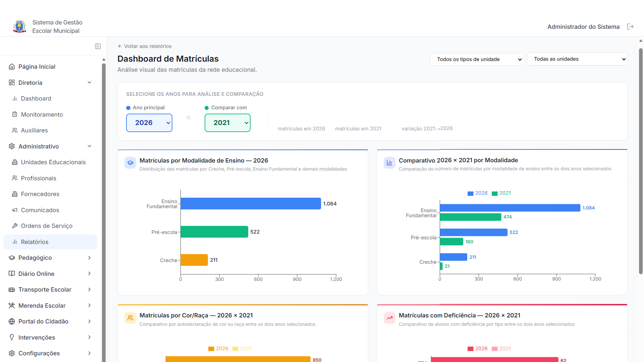This screenshot has height=362, width=644.
Task: Select the Relatórios menu item
Action: click(50, 242)
